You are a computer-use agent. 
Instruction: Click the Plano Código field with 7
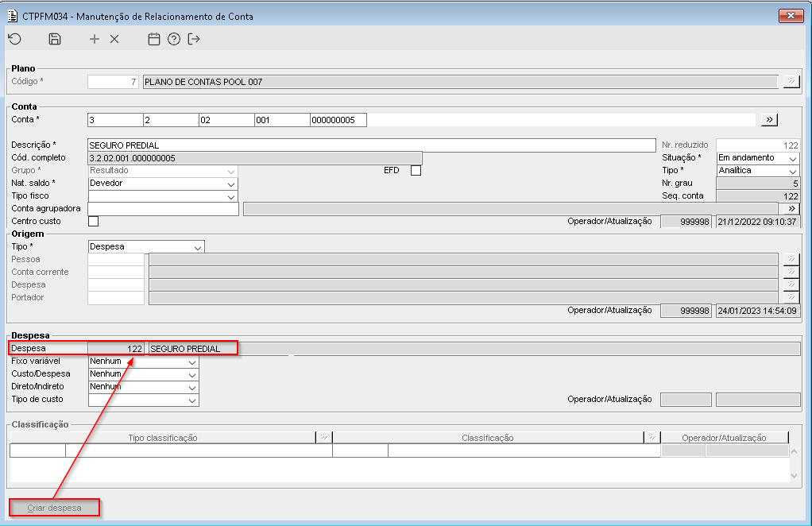tap(113, 81)
